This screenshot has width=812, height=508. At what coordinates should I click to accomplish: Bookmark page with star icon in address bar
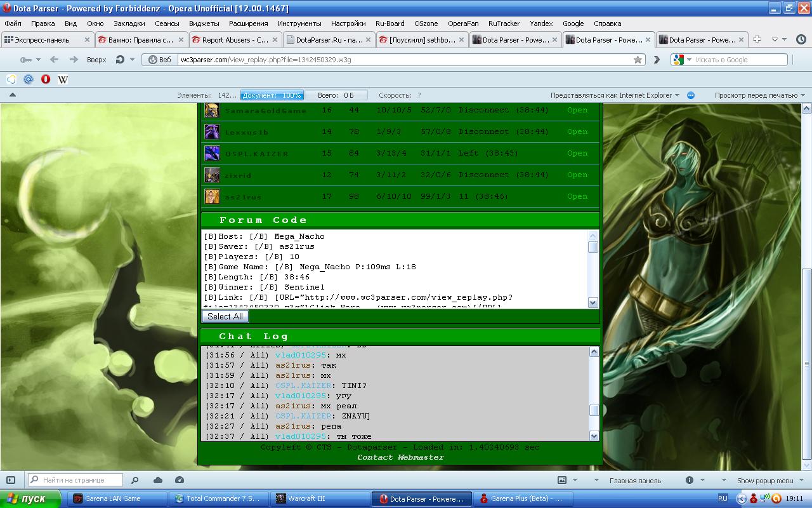click(638, 60)
